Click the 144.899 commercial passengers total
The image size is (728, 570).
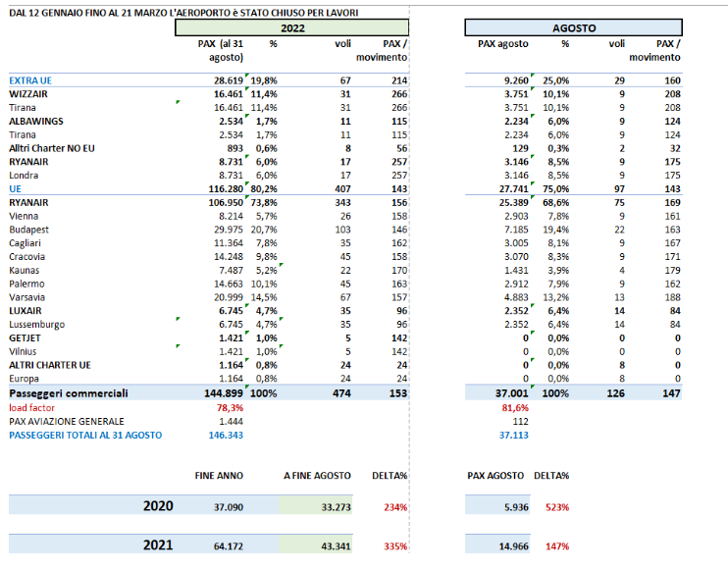click(x=224, y=393)
